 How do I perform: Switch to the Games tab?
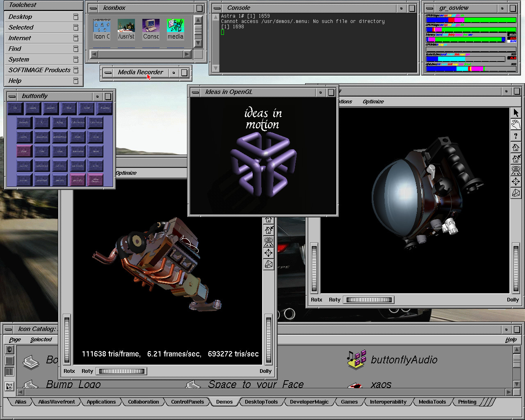tap(349, 402)
